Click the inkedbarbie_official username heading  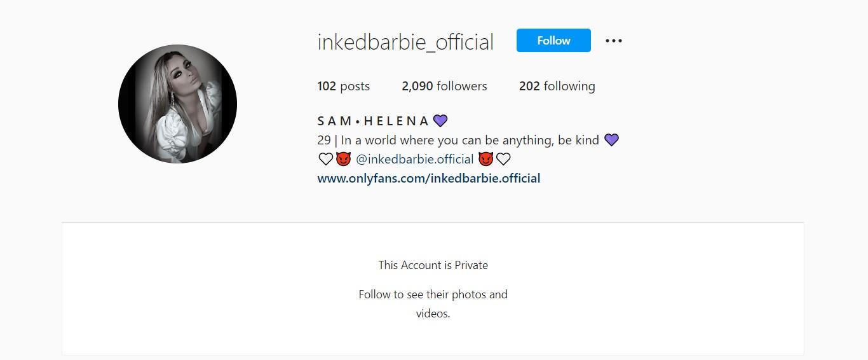405,42
